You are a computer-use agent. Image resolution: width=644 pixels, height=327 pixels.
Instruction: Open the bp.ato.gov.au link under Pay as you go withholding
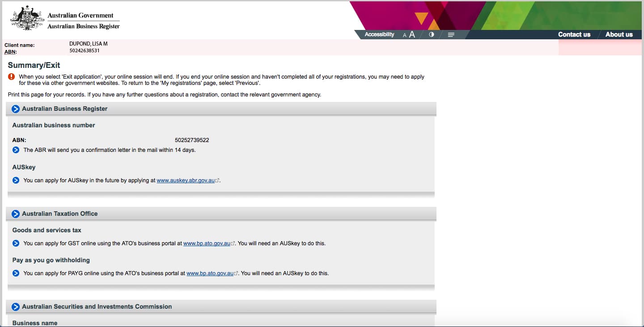pos(210,273)
